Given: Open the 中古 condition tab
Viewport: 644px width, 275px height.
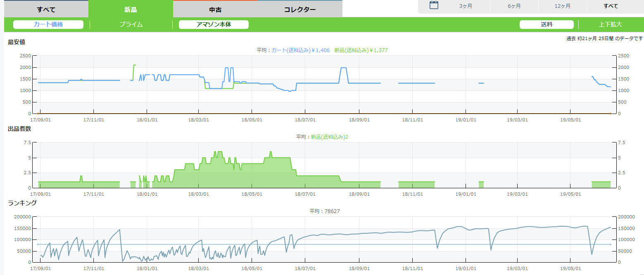Looking at the screenshot, I should pyautogui.click(x=215, y=9).
